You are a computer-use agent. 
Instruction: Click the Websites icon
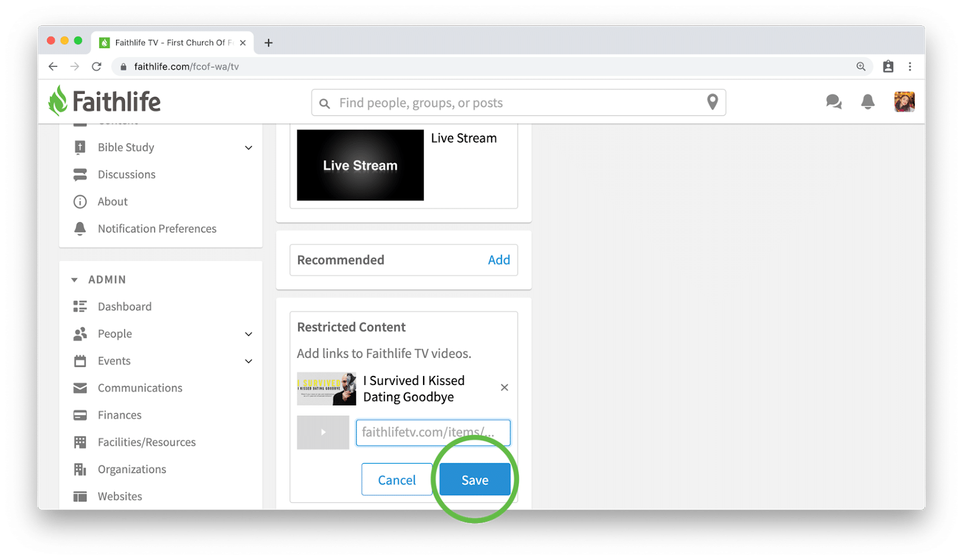tap(79, 496)
